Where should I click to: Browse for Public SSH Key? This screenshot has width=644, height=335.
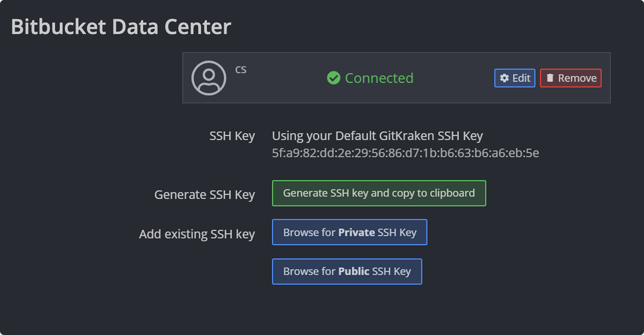coord(347,272)
